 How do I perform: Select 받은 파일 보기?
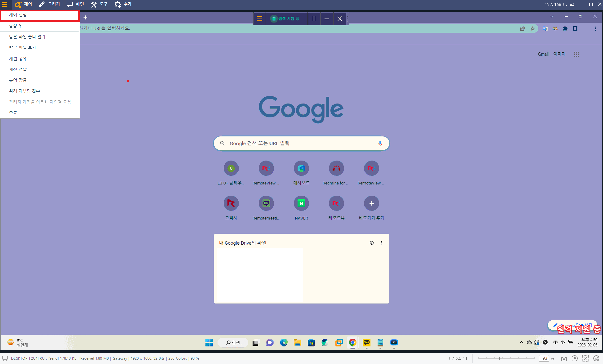(40, 47)
